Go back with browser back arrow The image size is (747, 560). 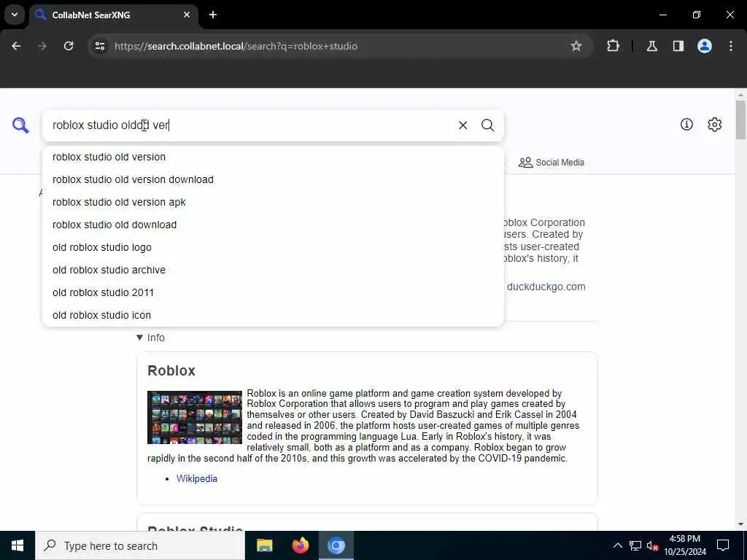[x=16, y=46]
